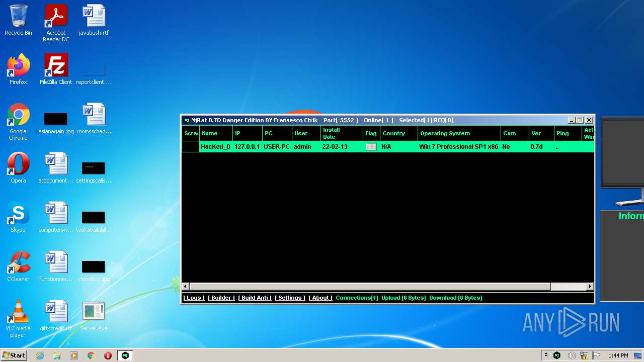Image resolution: width=644 pixels, height=362 pixels.
Task: Open the Recycle Bin desktop icon
Action: 18,21
